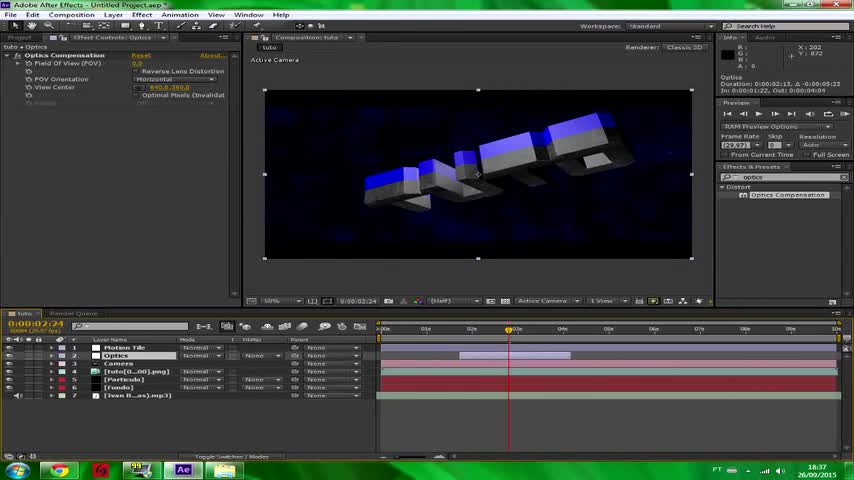
Task: Open RAM Preview Options dropdown
Action: (777, 126)
